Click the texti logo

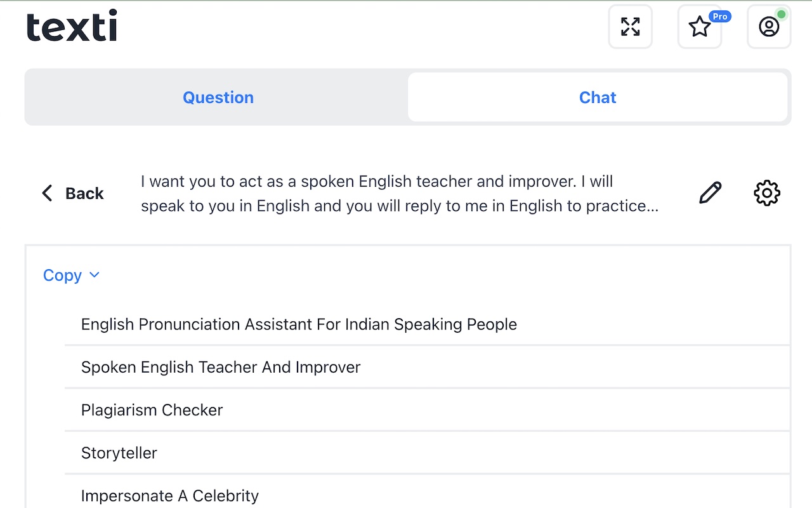pyautogui.click(x=72, y=26)
